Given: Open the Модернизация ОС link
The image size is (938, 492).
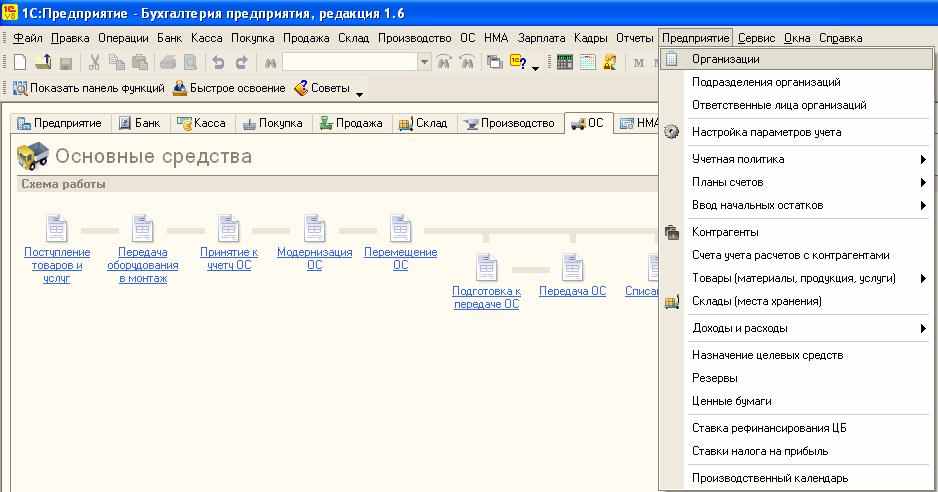Looking at the screenshot, I should click(315, 259).
